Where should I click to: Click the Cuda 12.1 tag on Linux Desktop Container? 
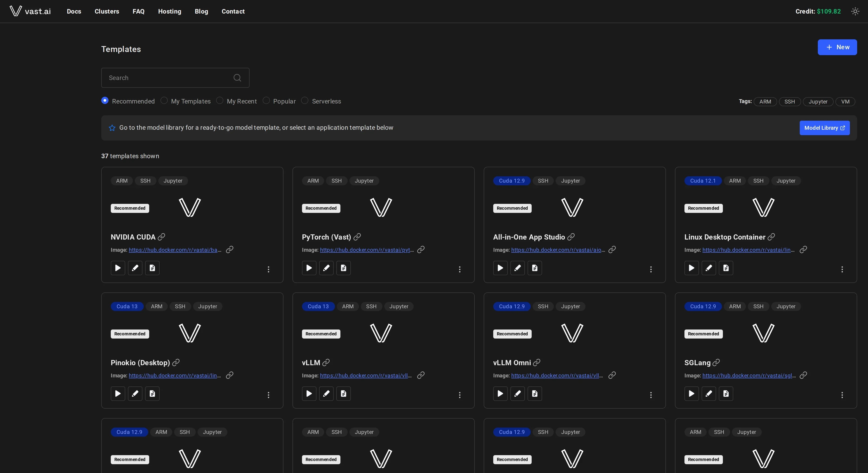(703, 181)
